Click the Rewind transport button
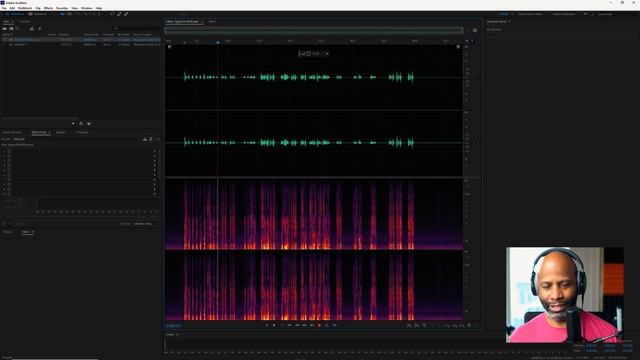640x360 pixels. (297, 325)
